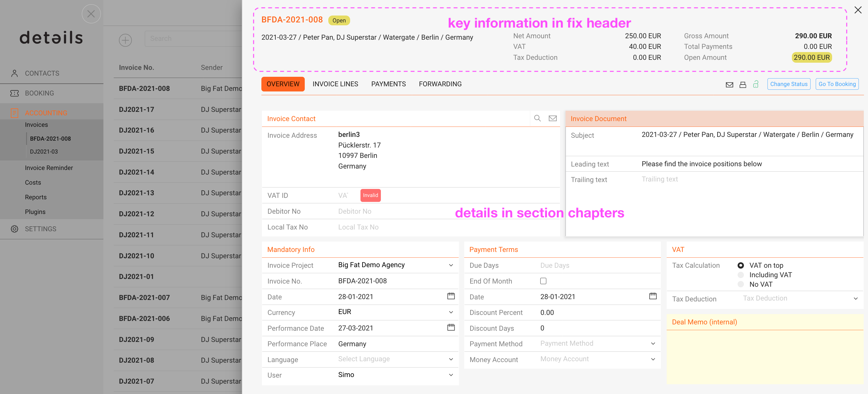This screenshot has width=868, height=394.
Task: Click the Accounting document icon in the sidebar
Action: point(14,113)
